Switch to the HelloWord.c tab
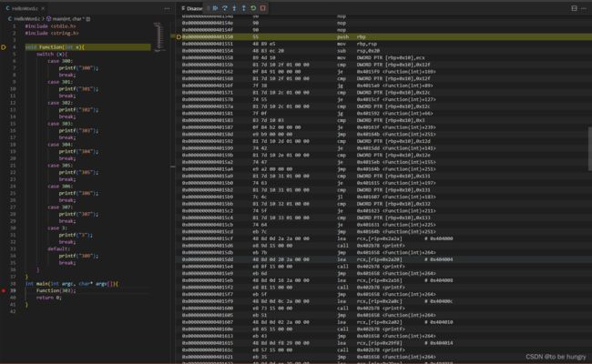This screenshot has width=592, height=364. [25, 8]
